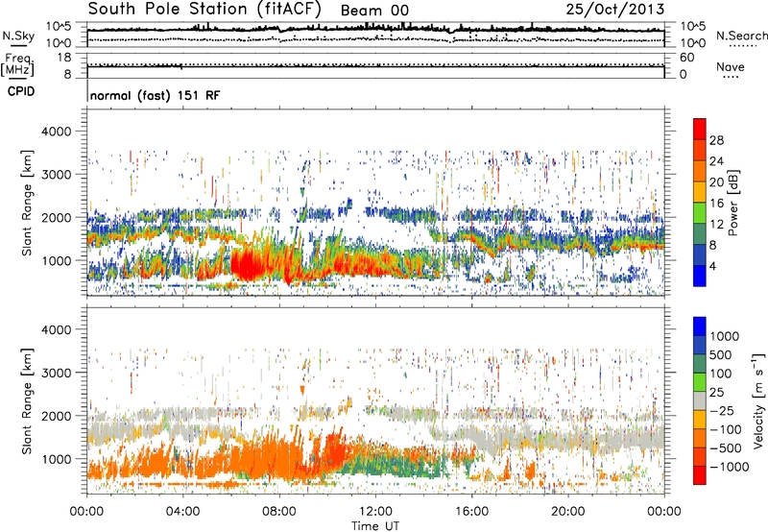Viewport: 768px width, 532px height.
Task: Click the '-1000' tick on Velocity scale
Action: [729, 467]
